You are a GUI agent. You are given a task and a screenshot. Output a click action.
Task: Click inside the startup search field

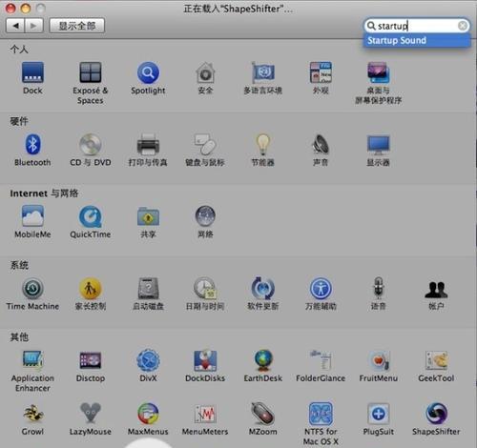pyautogui.click(x=417, y=26)
